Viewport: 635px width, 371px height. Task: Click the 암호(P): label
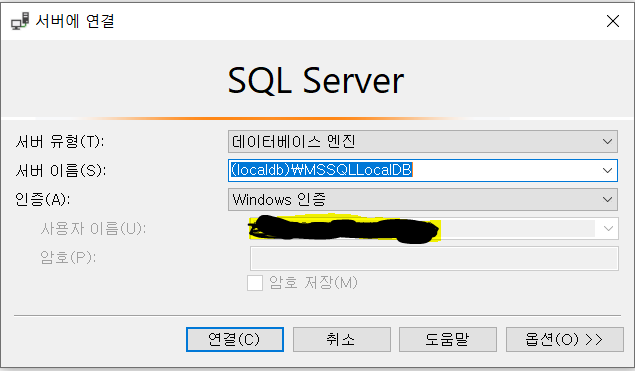[68, 258]
